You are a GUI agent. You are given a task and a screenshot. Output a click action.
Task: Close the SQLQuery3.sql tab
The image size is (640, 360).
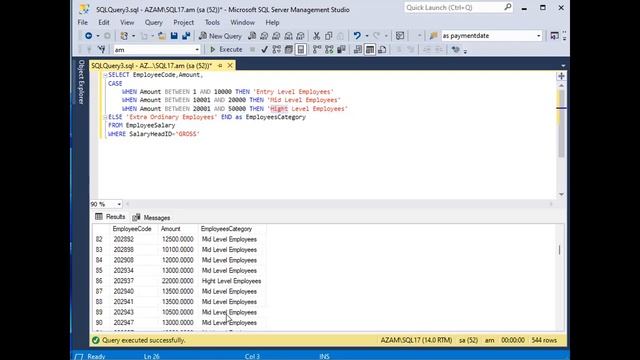[230, 66]
